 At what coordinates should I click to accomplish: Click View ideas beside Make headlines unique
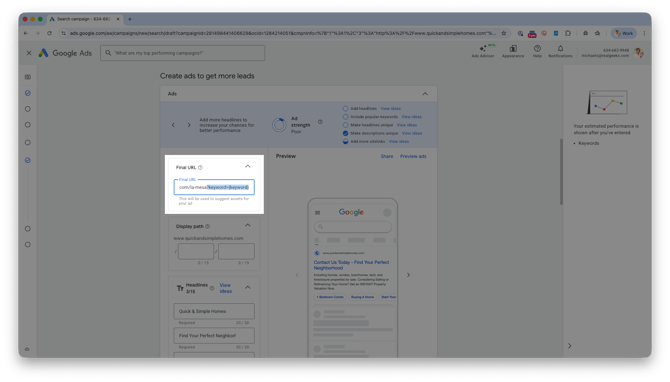[407, 125]
